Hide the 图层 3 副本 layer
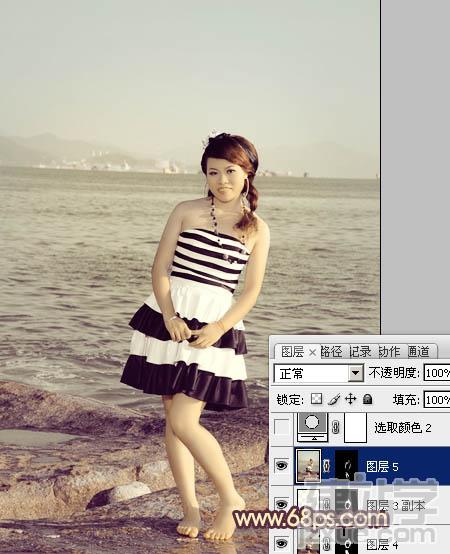Viewport: 450px width, 554px height. [282, 504]
